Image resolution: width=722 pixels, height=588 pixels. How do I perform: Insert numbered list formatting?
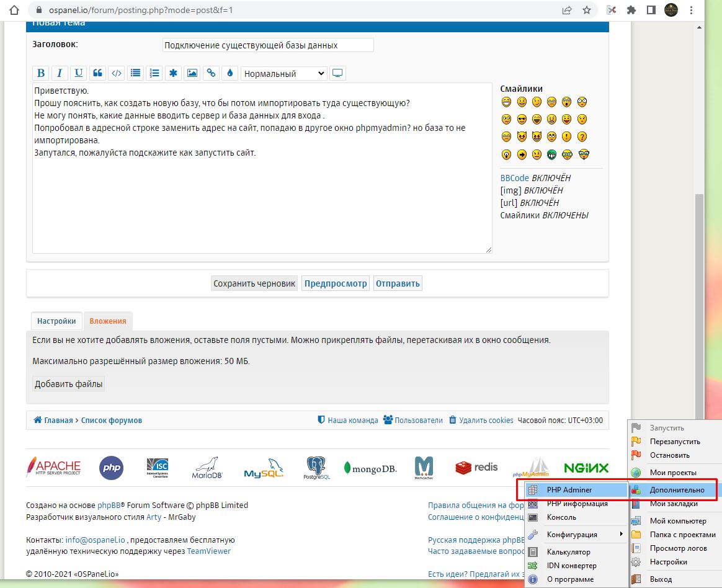coord(154,73)
